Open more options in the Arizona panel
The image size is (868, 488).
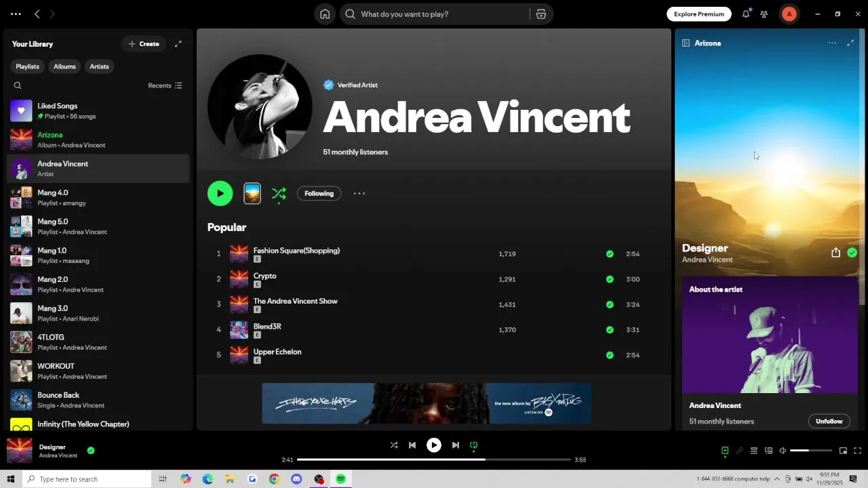[832, 43]
